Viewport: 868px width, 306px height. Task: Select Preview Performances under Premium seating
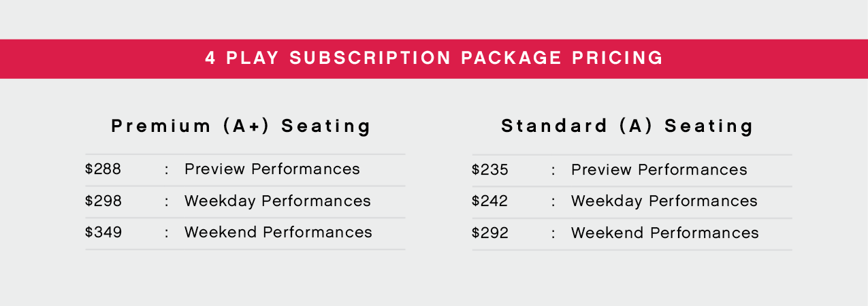coord(272,169)
